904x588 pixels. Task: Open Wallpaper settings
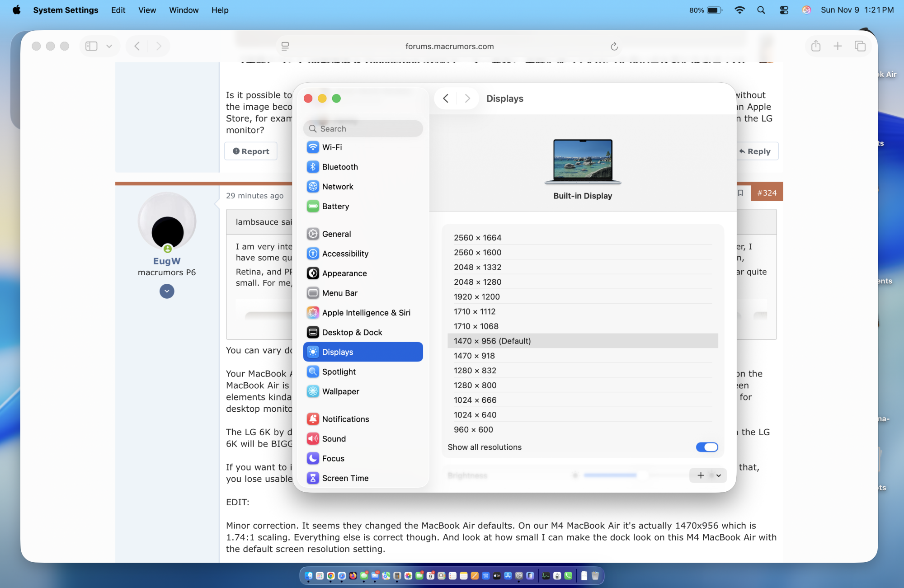click(340, 391)
